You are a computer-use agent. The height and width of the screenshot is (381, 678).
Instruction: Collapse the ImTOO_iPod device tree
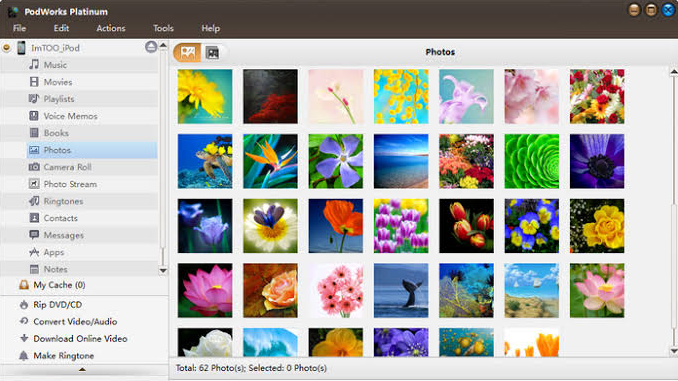tap(6, 48)
